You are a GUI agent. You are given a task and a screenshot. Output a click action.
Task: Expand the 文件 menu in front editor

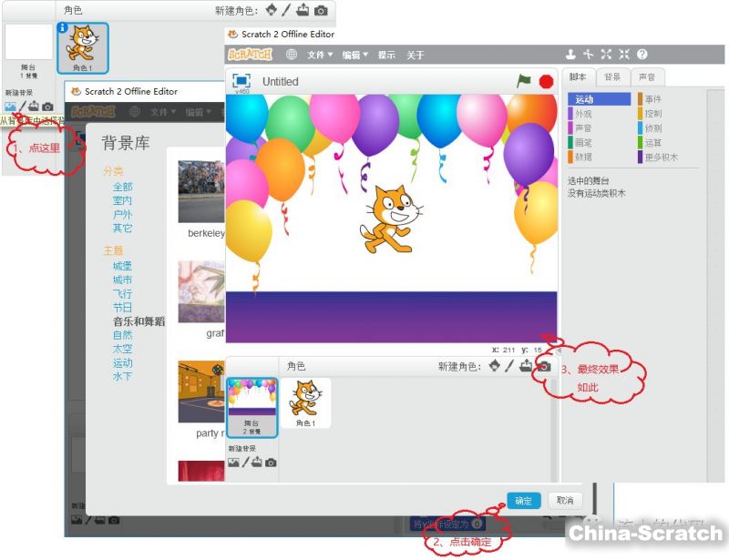point(319,55)
